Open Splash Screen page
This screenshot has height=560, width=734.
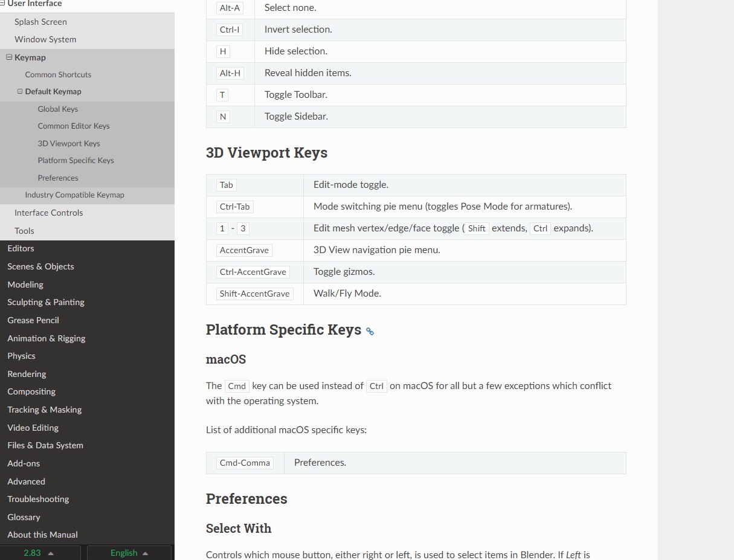40,22
